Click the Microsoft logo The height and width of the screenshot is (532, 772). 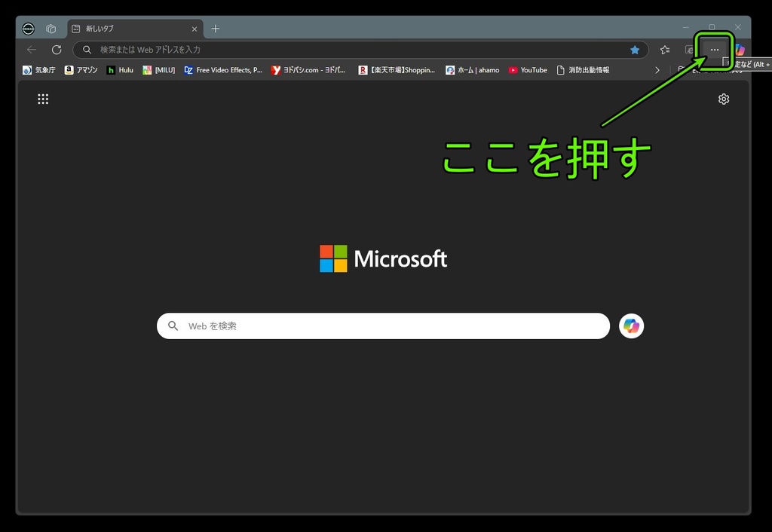(x=384, y=259)
